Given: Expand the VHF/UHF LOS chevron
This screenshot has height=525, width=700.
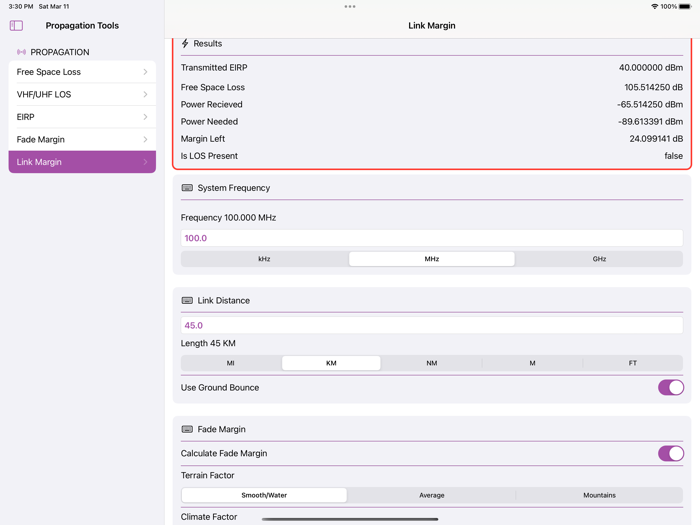Looking at the screenshot, I should click(145, 95).
